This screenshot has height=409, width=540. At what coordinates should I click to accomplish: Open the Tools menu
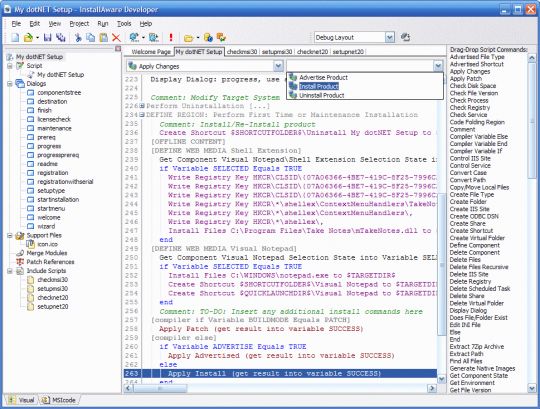pos(124,23)
